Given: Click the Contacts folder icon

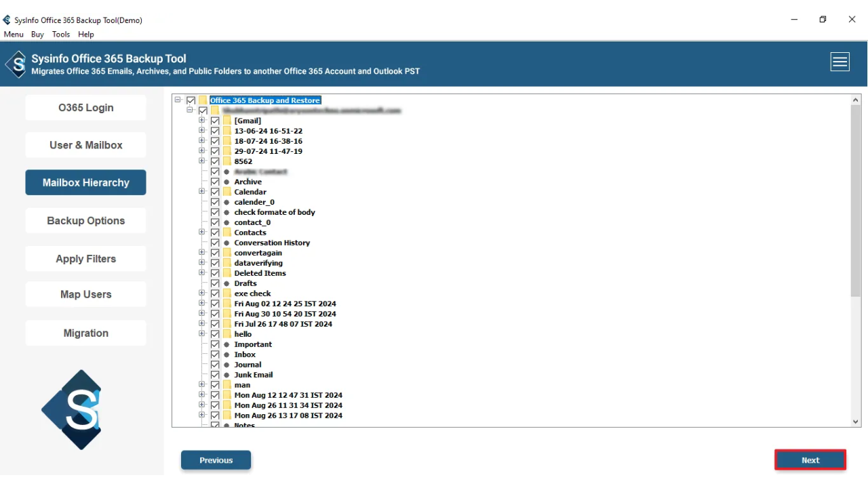Looking at the screenshot, I should [227, 232].
